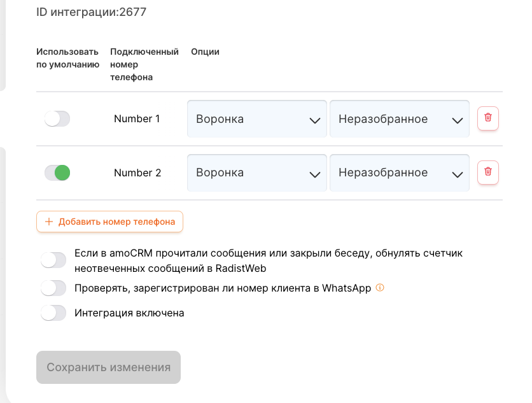Click the trash icon for Number 2

(488, 172)
